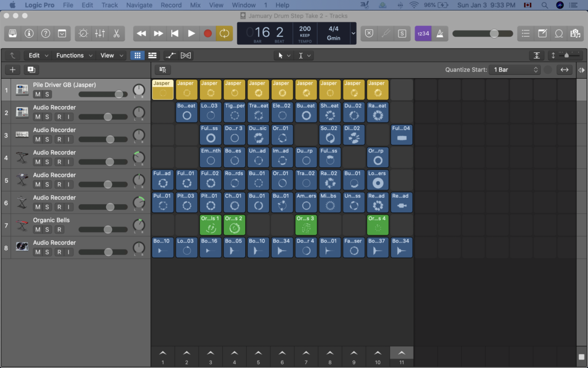Open the Record menu
Viewport: 588px width, 368px height.
(x=171, y=5)
